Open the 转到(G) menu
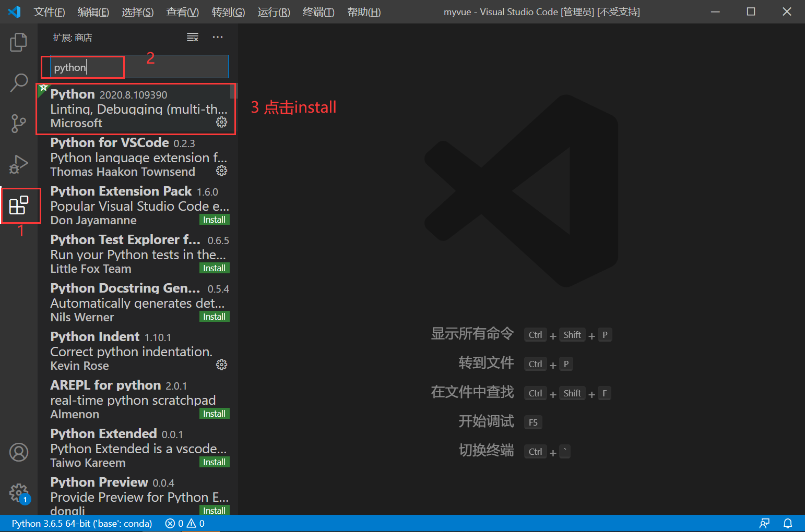The height and width of the screenshot is (532, 805). click(x=228, y=12)
